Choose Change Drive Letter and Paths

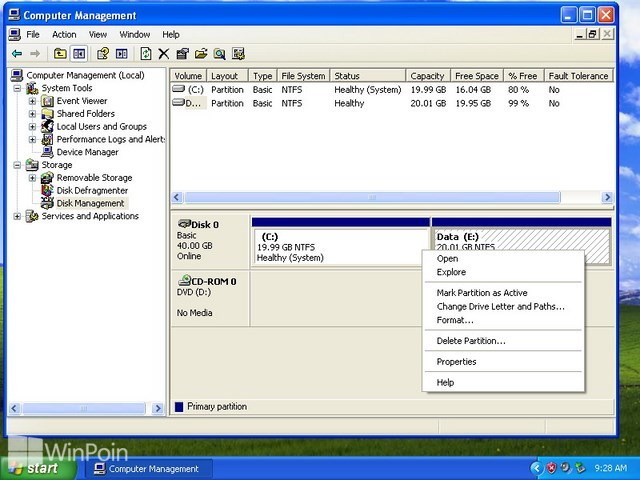[503, 307]
